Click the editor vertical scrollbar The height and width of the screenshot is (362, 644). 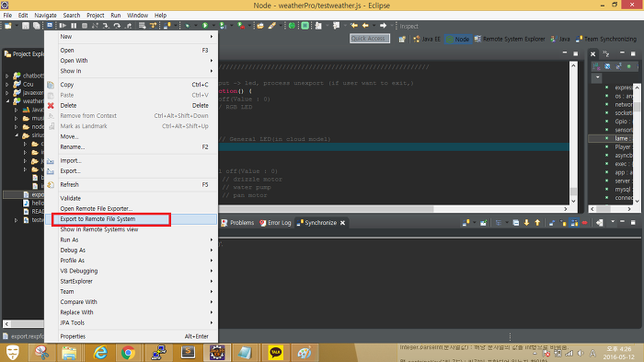click(x=573, y=134)
